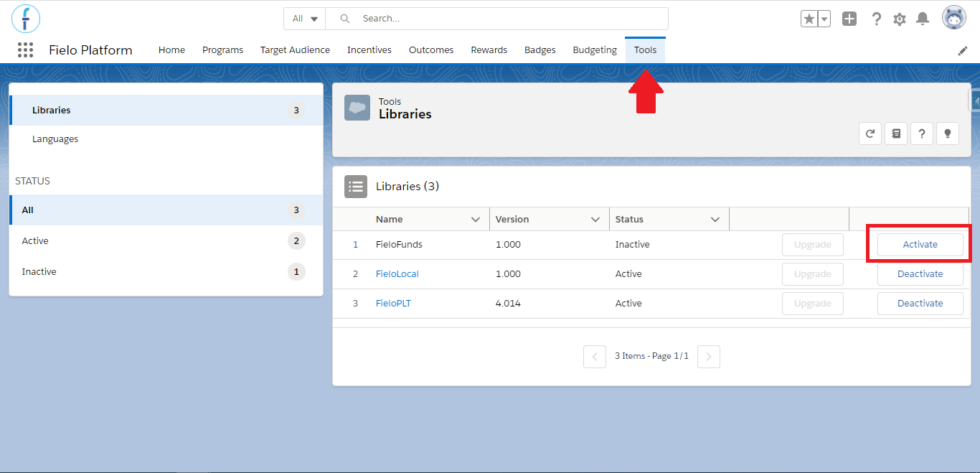Switch to the Incentives tab
The image size is (980, 473).
click(369, 50)
